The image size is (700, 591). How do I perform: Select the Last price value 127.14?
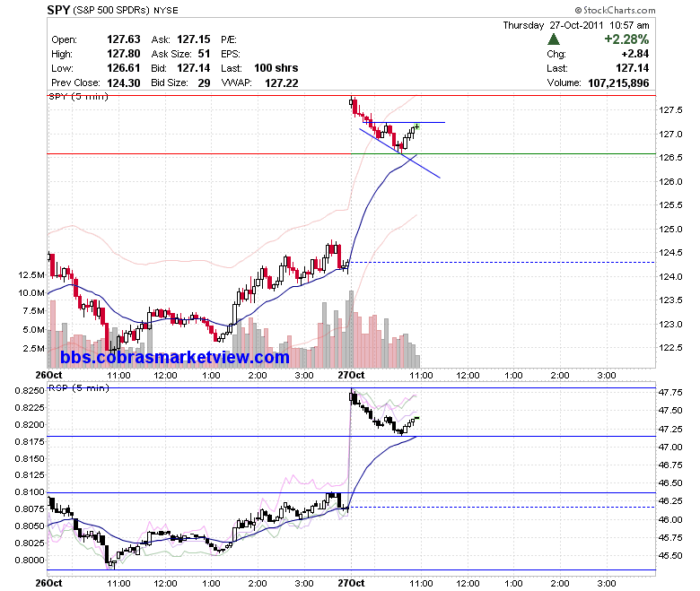point(633,68)
